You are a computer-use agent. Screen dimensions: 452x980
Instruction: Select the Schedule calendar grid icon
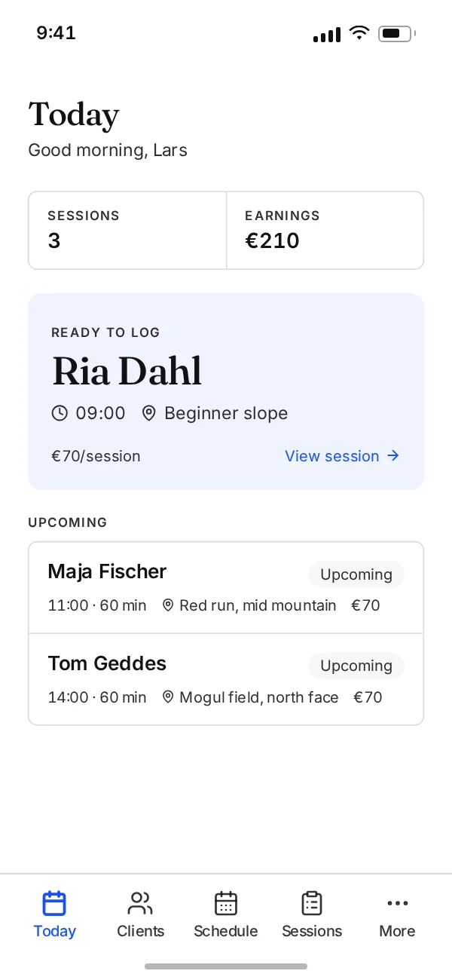pos(226,903)
